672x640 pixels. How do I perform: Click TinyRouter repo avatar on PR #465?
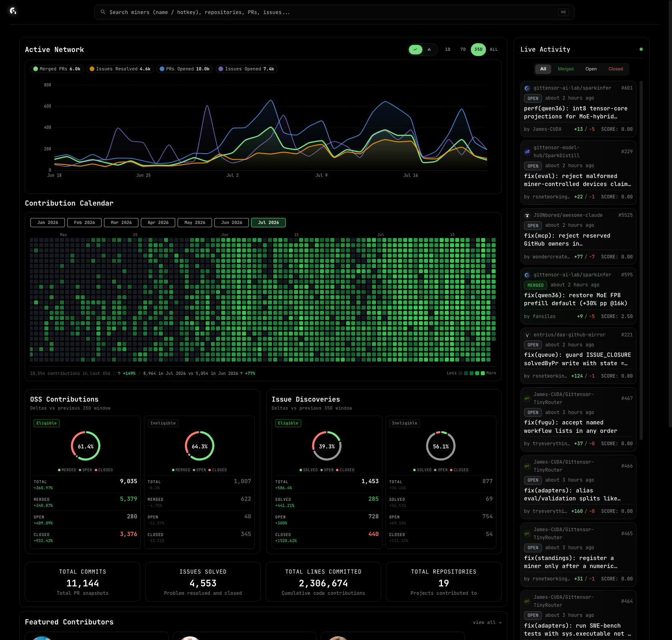point(527,534)
